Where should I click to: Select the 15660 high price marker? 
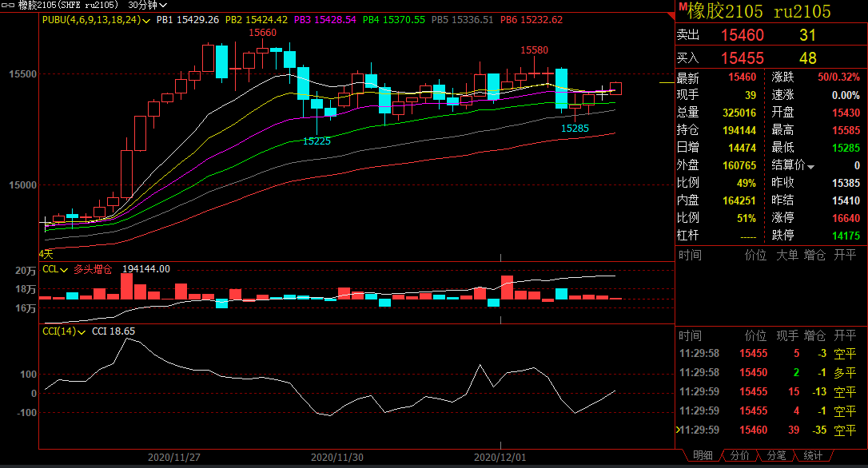click(x=262, y=33)
